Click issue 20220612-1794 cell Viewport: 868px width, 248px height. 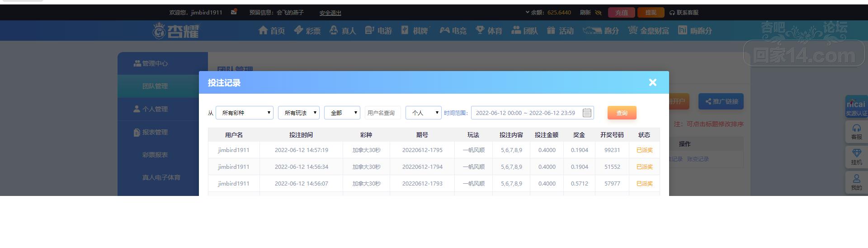point(422,167)
